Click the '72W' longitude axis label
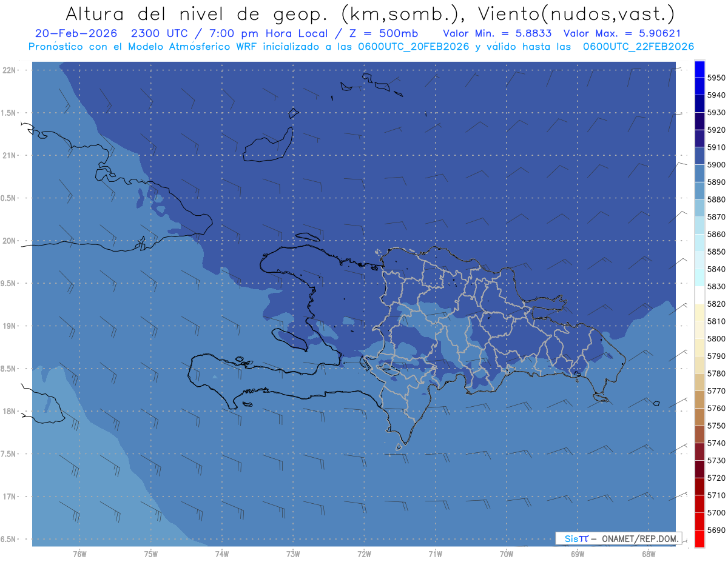This screenshot has height=562, width=728. (364, 554)
